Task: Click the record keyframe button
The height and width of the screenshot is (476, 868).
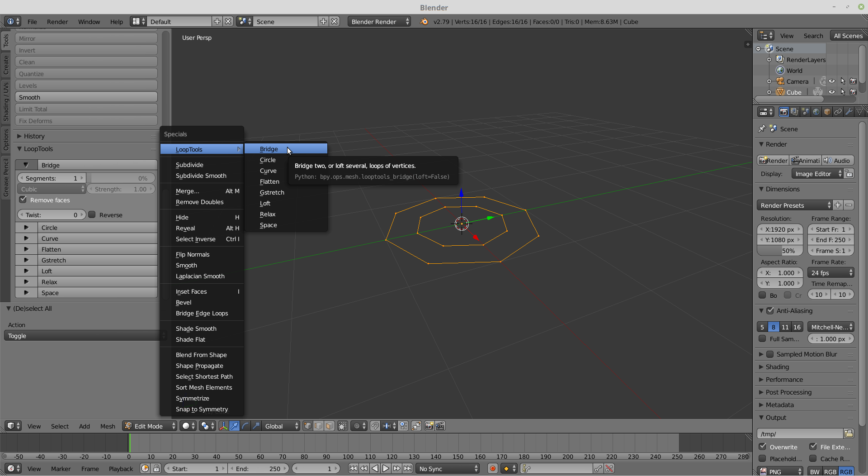Action: [x=493, y=469]
